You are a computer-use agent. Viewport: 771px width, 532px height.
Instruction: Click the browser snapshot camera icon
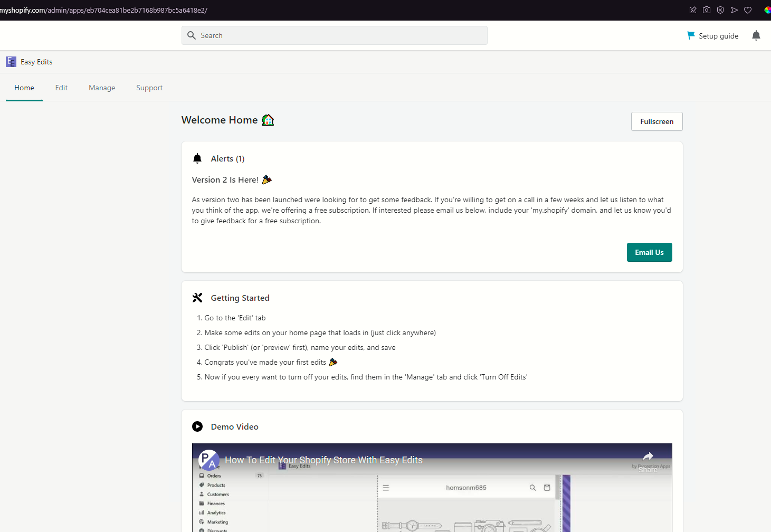(707, 10)
